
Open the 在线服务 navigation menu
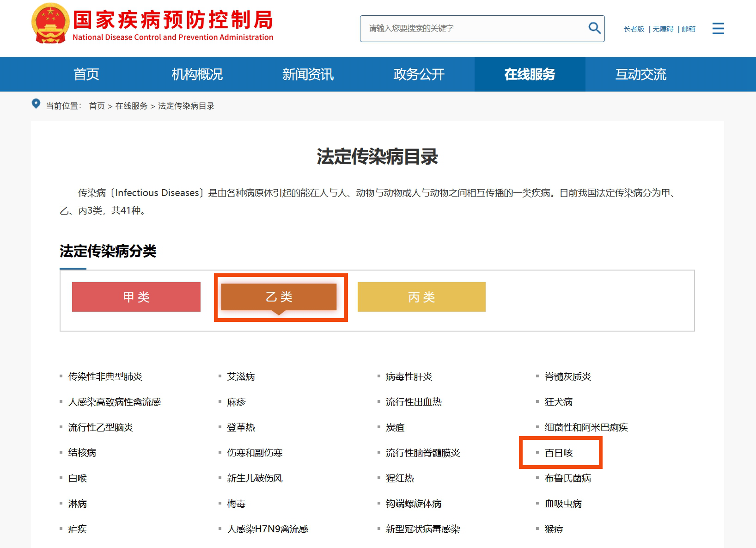[530, 74]
